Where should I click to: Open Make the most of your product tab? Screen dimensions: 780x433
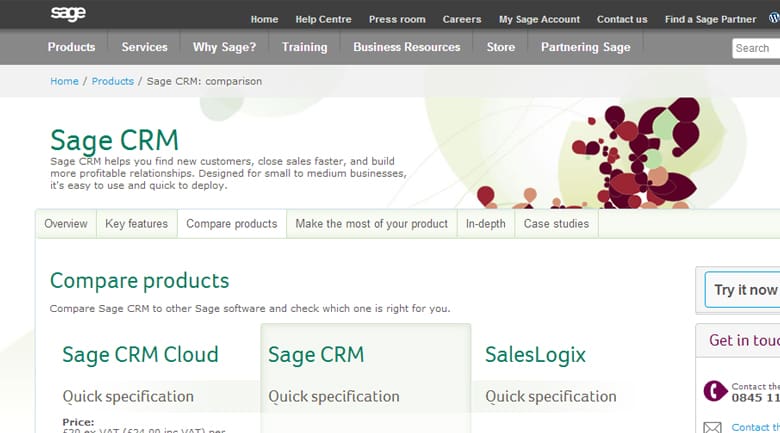[x=372, y=224]
